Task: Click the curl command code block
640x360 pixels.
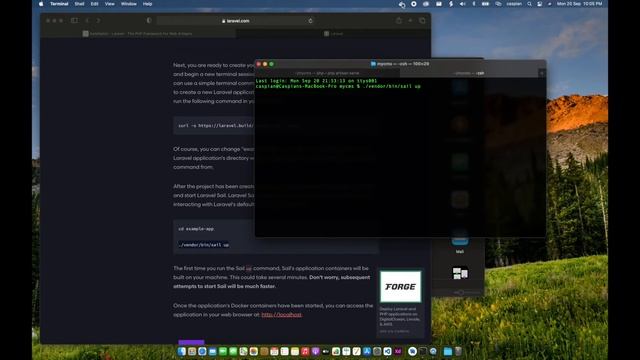Action: click(x=214, y=126)
